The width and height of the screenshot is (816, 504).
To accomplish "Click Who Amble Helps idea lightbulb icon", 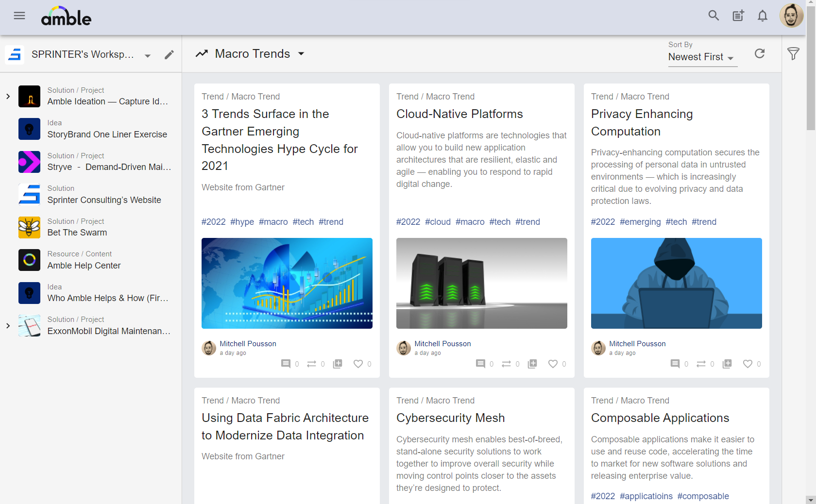I will click(x=29, y=293).
